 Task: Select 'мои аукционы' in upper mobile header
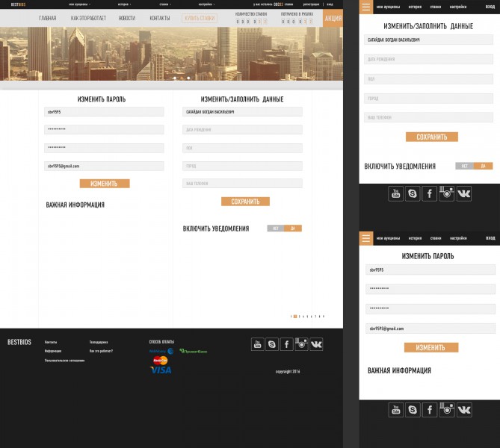(x=388, y=7)
